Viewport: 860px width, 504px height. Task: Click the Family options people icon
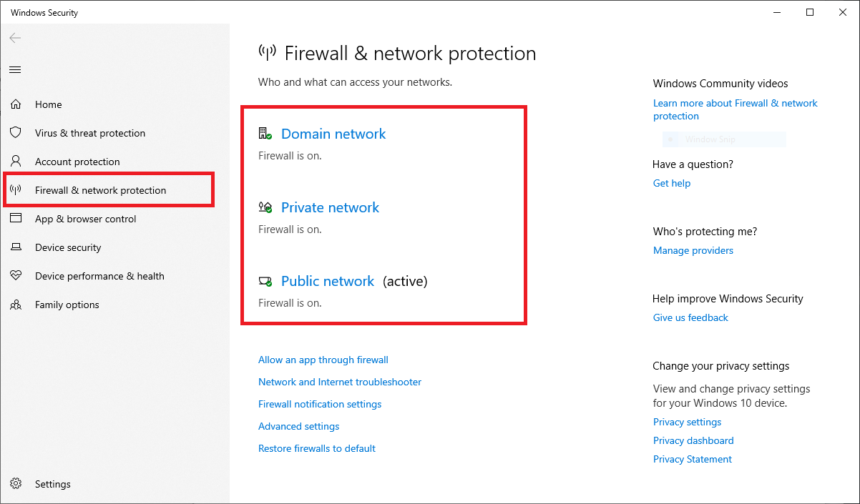(16, 305)
